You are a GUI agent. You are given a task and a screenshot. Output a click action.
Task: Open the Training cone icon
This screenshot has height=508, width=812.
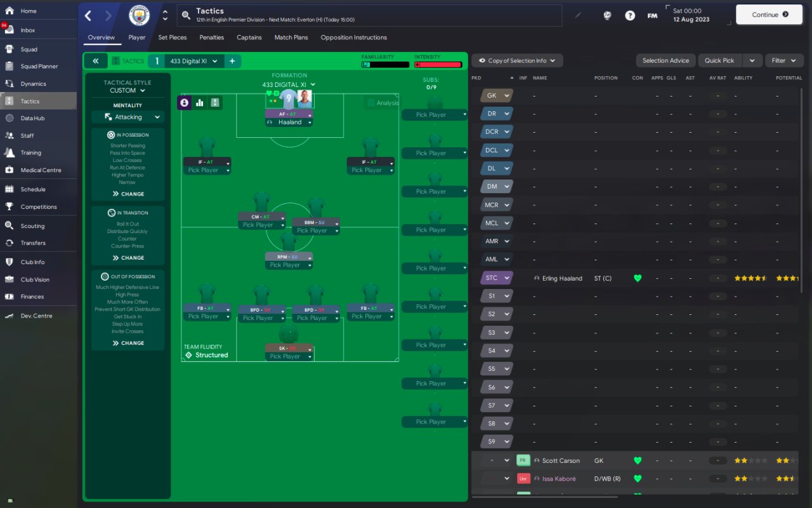(x=10, y=152)
